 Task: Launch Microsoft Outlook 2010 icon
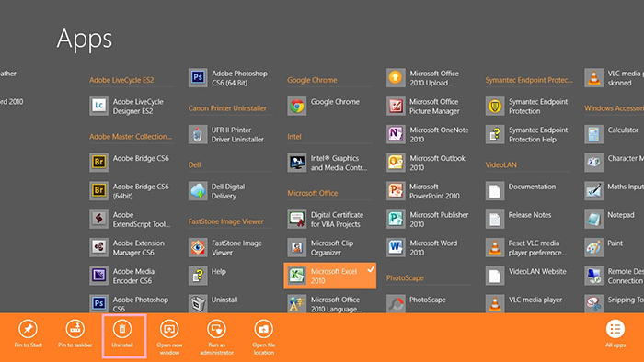[396, 163]
